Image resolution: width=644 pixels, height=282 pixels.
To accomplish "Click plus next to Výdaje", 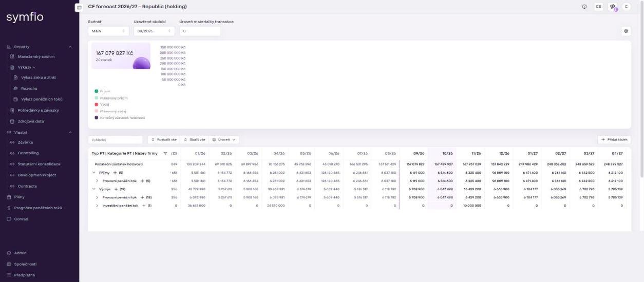I will click(116, 189).
